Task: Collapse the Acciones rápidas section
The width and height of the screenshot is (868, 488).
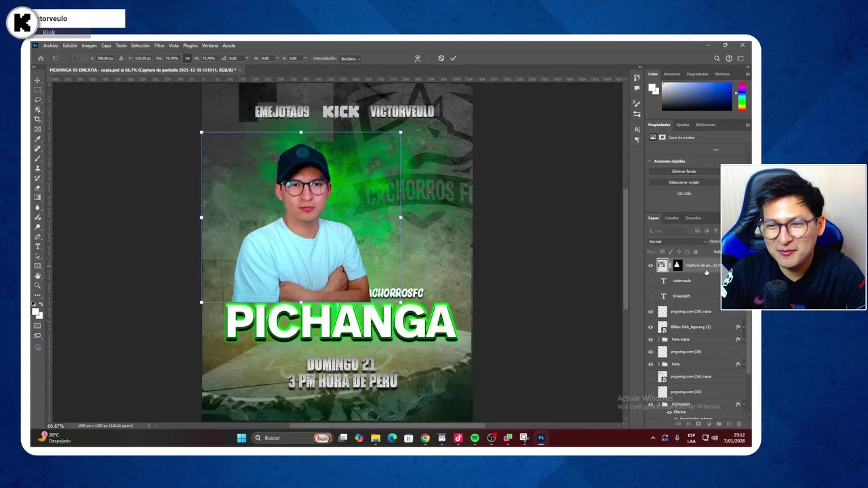Action: click(650, 161)
